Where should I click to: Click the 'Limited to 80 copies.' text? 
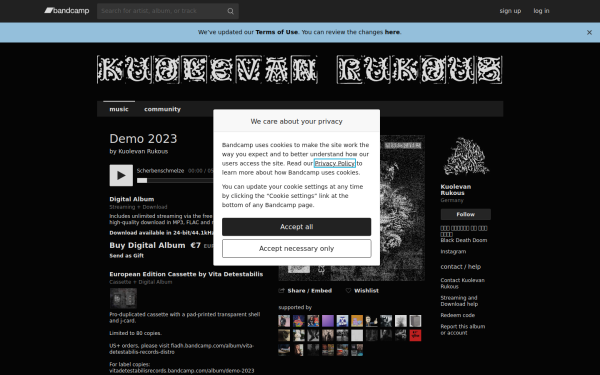pyautogui.click(x=135, y=333)
